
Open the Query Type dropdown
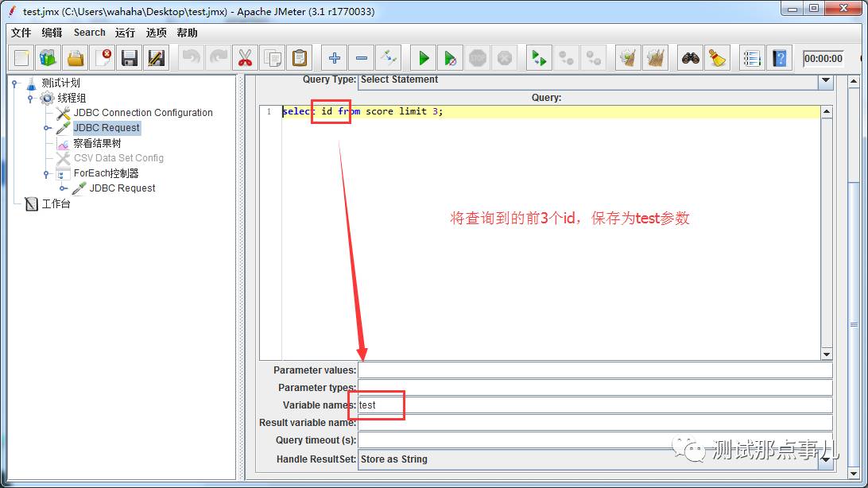tap(826, 81)
